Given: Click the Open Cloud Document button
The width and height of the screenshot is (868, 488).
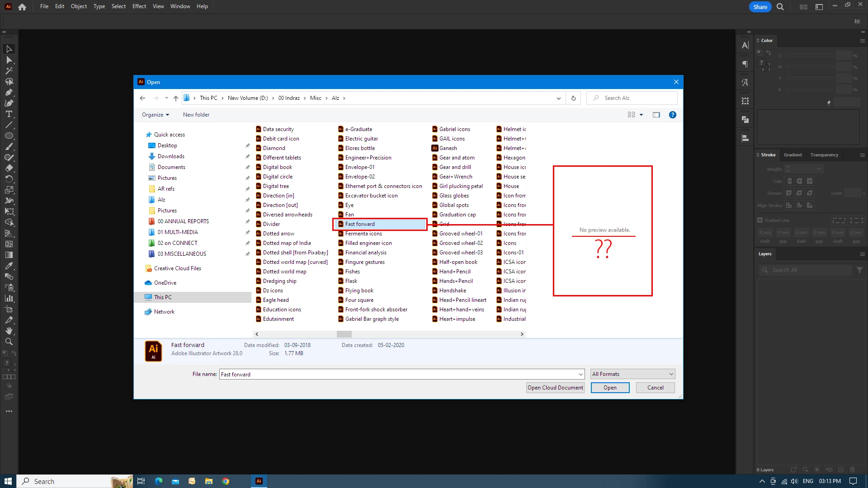Looking at the screenshot, I should [555, 388].
